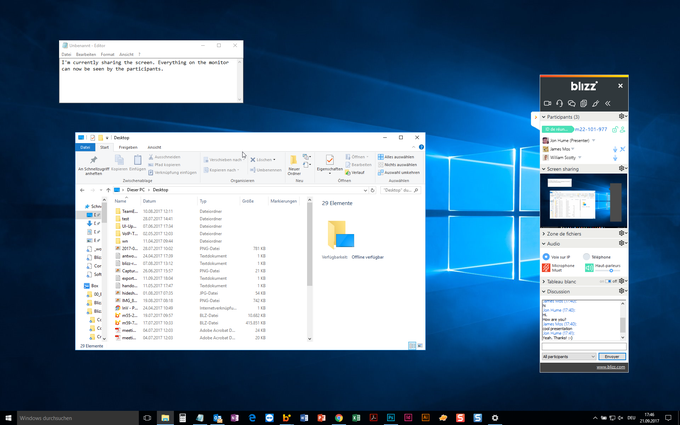This screenshot has height=425, width=680.
Task: Click the up arrow in Explorer navigation
Action: (108, 190)
